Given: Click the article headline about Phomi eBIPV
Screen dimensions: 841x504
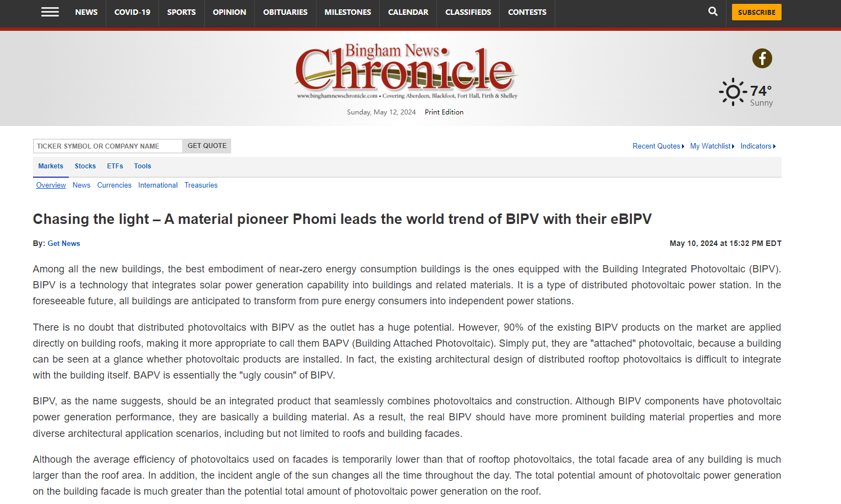Looking at the screenshot, I should point(342,219).
